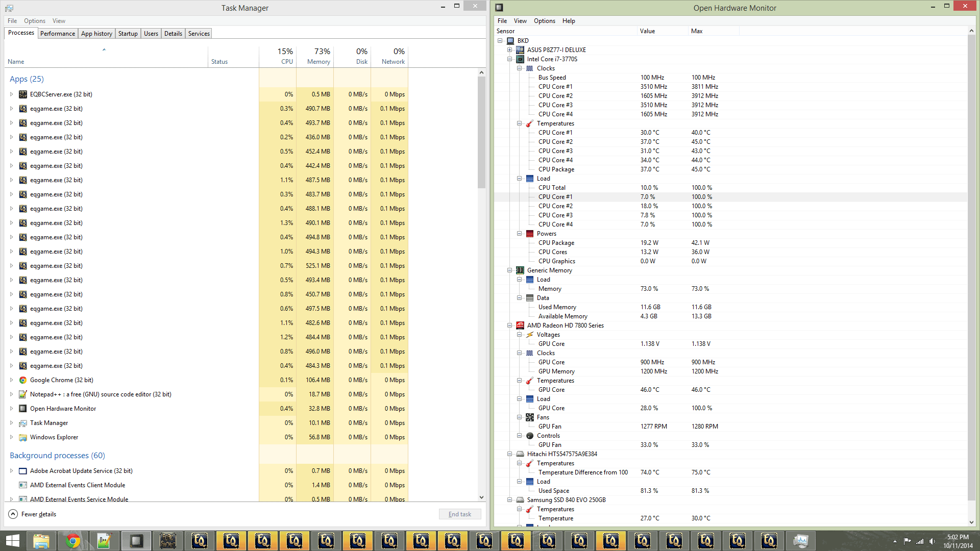Select the Used Memory sensor row
This screenshot has height=551, width=980.
pyautogui.click(x=730, y=307)
